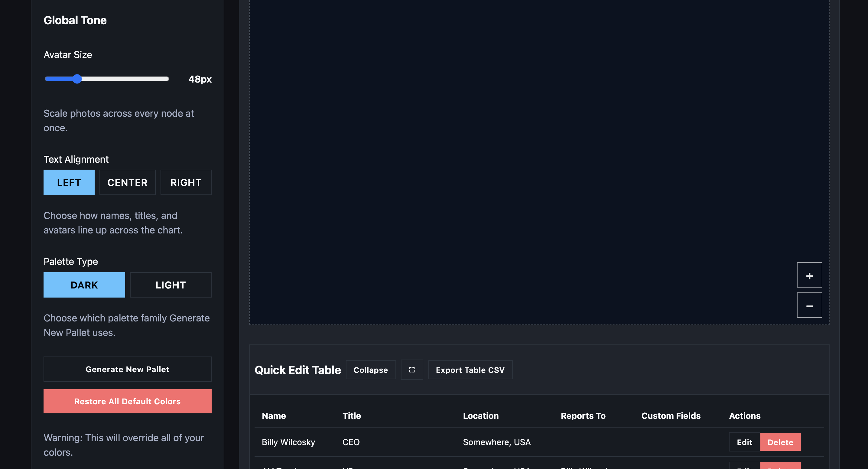Click Generate New Pallet button
868x469 pixels.
[127, 369]
